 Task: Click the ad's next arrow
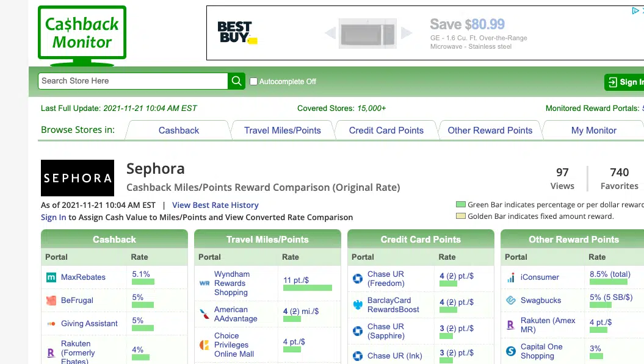[x=406, y=33]
